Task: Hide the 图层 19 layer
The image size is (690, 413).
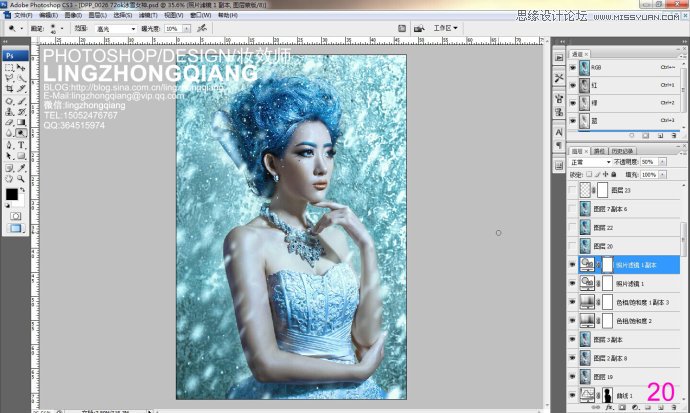Action: [573, 377]
